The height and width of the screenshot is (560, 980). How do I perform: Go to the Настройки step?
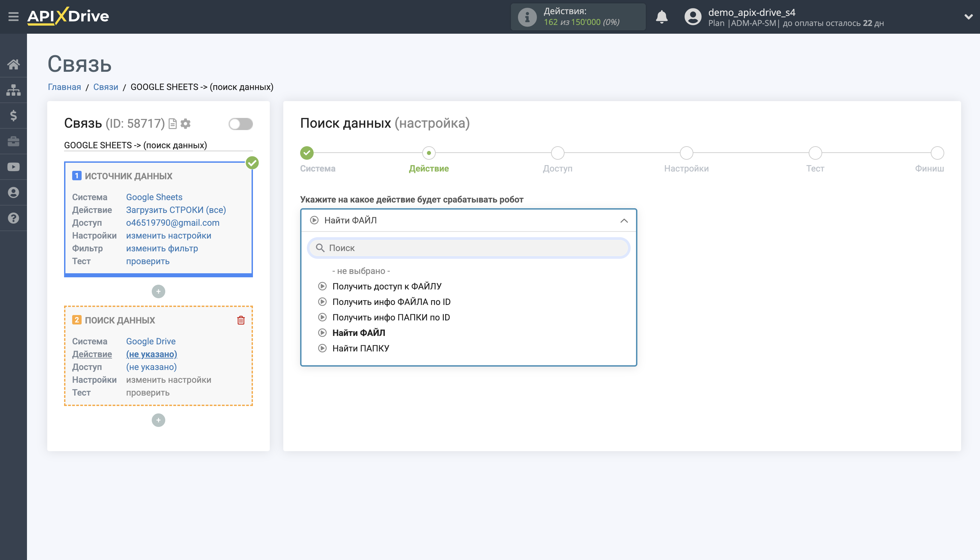pos(686,153)
